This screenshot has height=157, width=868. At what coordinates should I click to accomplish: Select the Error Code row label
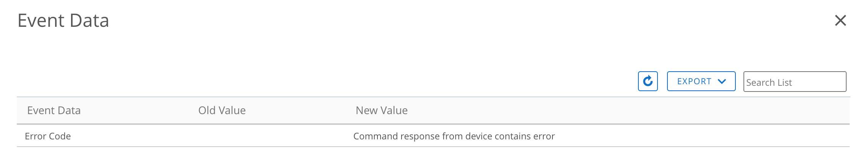tap(48, 136)
